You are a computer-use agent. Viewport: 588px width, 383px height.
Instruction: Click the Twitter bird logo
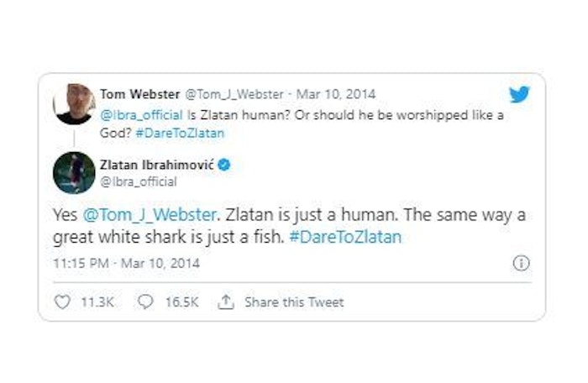click(x=519, y=95)
